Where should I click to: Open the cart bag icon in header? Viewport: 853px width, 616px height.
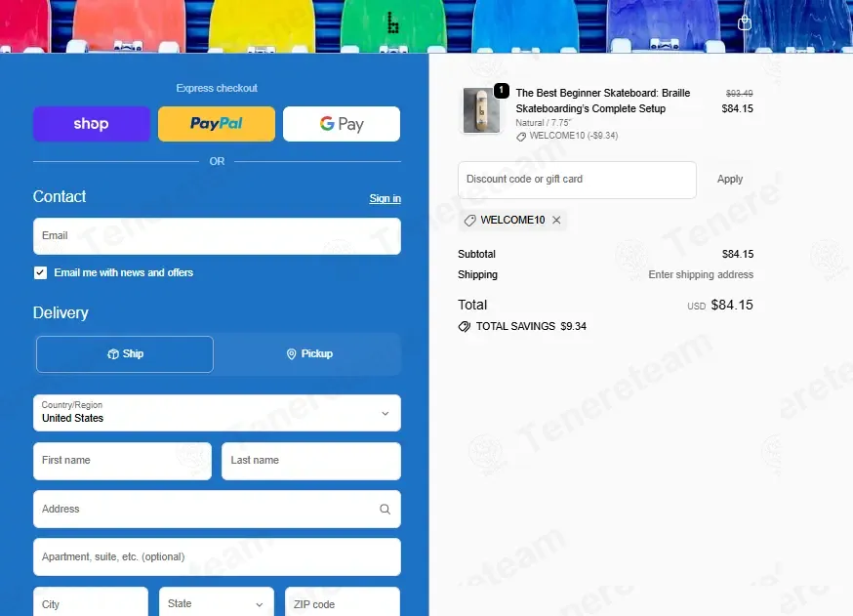pyautogui.click(x=745, y=23)
